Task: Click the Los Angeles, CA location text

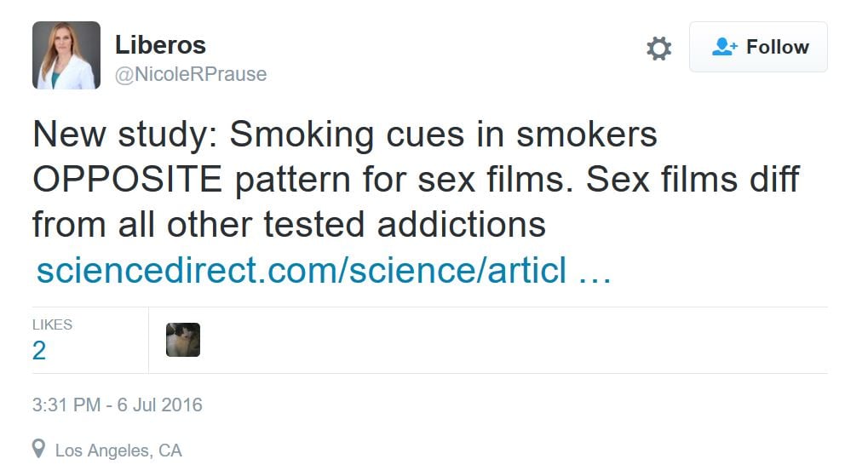Action: [118, 450]
